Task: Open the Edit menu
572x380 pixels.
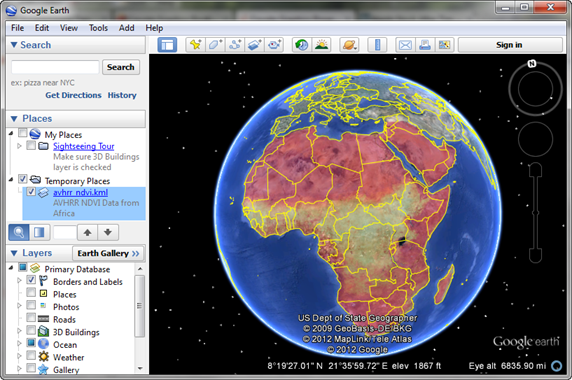Action: pyautogui.click(x=42, y=28)
